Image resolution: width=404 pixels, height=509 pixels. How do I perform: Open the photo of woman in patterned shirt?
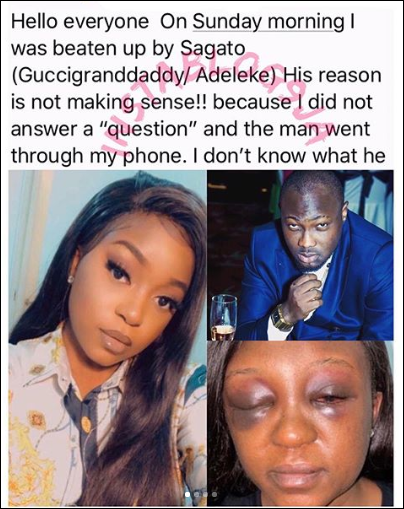tap(107, 337)
